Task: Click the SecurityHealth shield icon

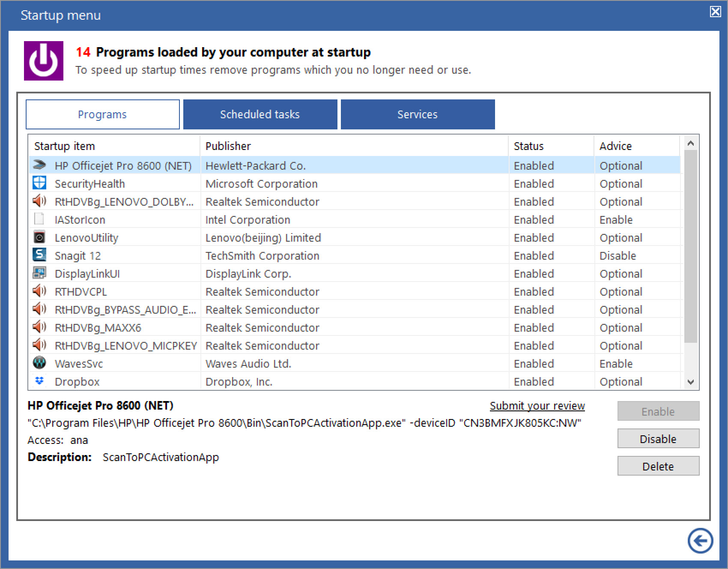Action: pyautogui.click(x=39, y=183)
